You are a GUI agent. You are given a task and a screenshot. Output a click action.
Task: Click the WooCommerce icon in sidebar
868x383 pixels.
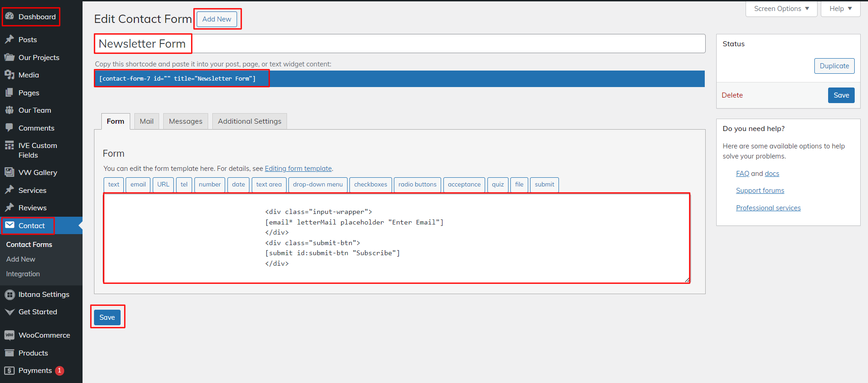9,335
